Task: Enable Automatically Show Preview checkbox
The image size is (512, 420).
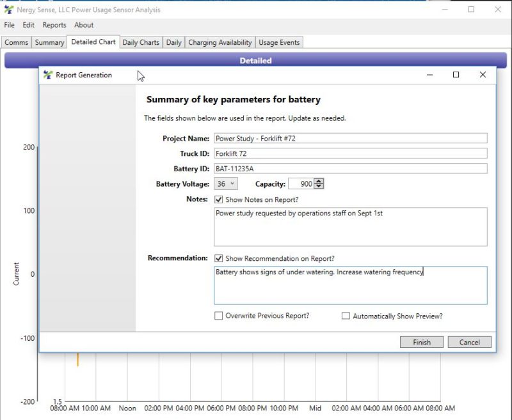Action: pos(346,316)
